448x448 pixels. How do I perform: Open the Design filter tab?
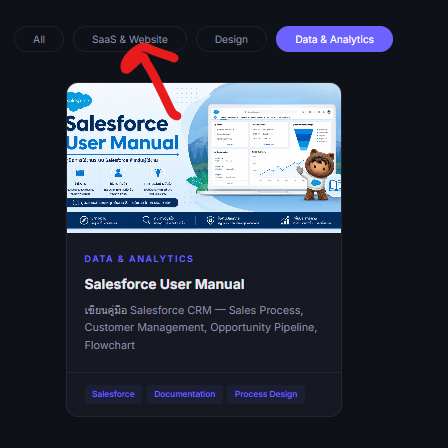(x=231, y=39)
